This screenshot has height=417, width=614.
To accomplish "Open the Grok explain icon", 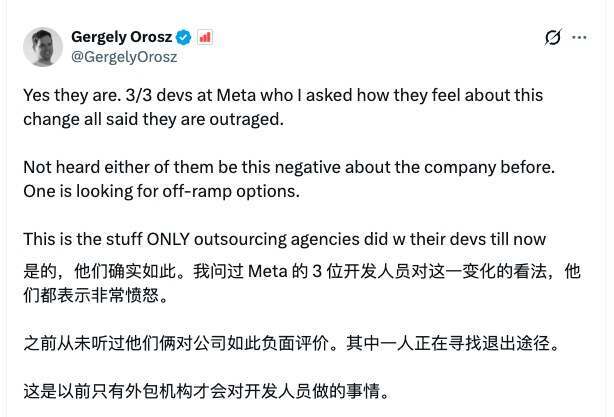I will coord(553,38).
